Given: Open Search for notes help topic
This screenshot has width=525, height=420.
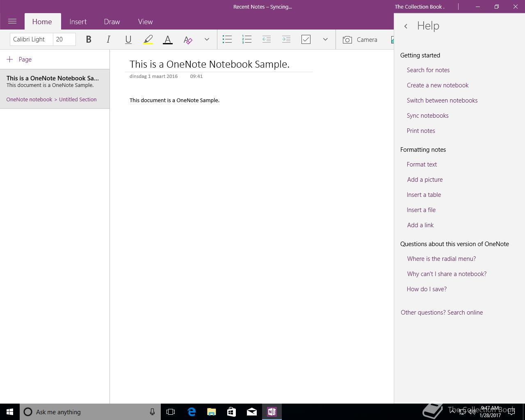Looking at the screenshot, I should (428, 70).
